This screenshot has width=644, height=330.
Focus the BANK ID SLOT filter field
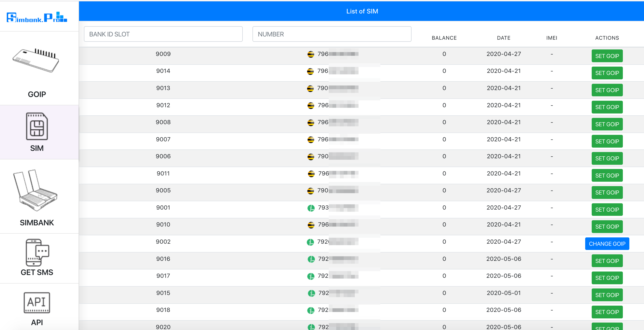(x=163, y=34)
